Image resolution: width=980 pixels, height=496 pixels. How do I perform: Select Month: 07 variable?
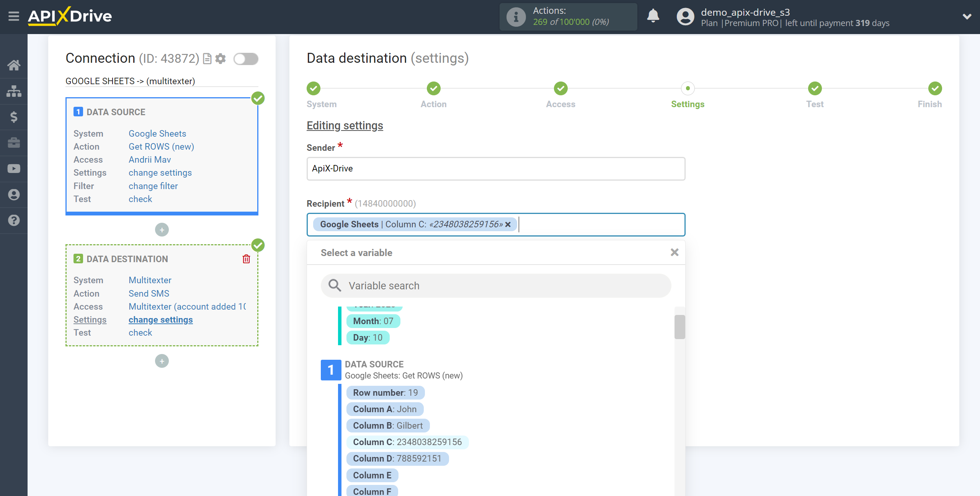tap(373, 321)
